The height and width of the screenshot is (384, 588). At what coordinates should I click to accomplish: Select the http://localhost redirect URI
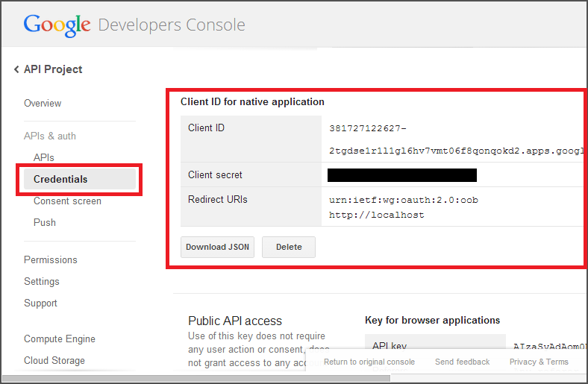(x=377, y=215)
